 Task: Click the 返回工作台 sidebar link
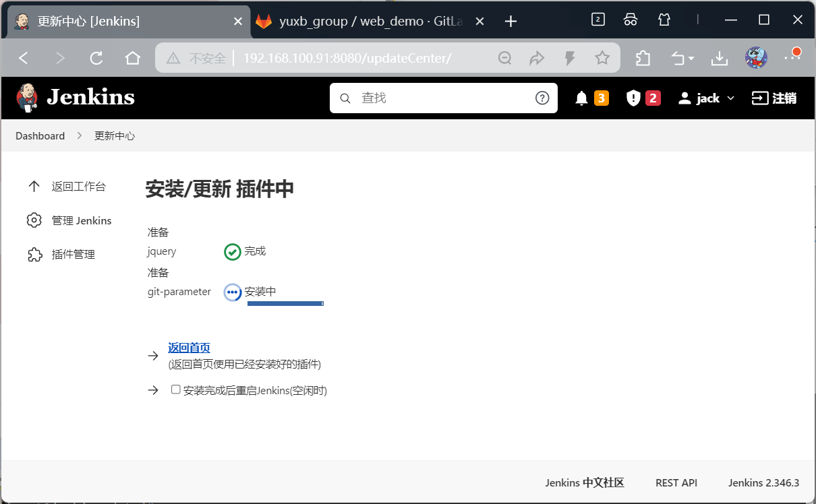tap(78, 187)
